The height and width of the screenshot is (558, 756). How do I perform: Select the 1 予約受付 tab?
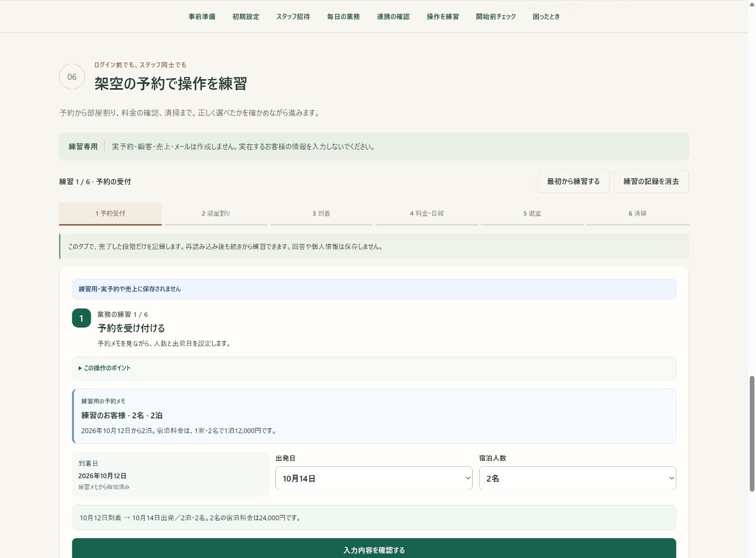110,213
